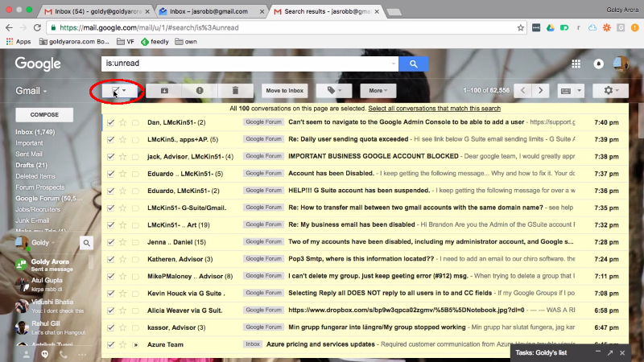Bookmark this page star icon
The image size is (644, 362).
[x=520, y=27]
